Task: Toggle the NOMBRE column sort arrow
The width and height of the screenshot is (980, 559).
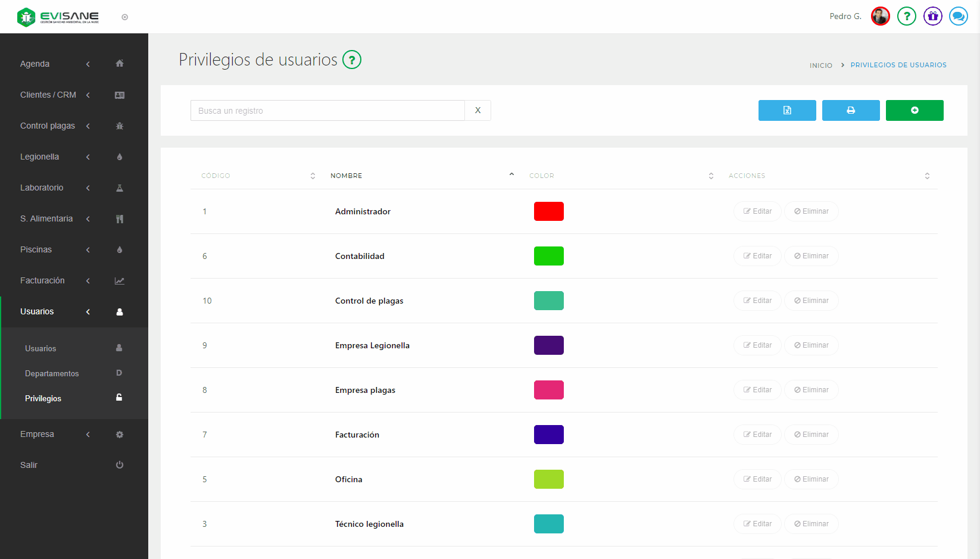Action: click(511, 174)
